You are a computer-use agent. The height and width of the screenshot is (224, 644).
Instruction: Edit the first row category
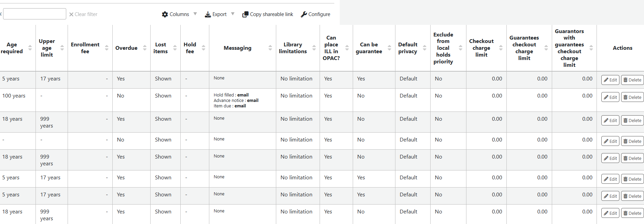coord(610,80)
